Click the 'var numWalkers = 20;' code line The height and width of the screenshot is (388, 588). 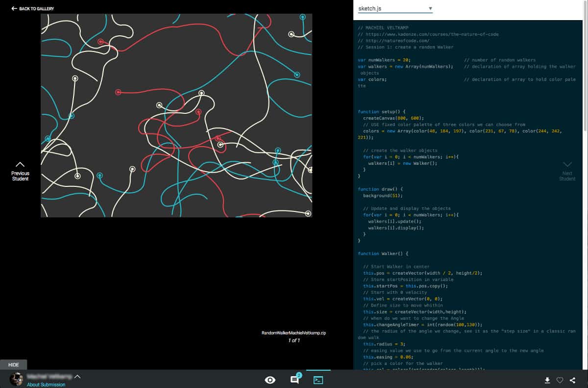click(x=384, y=60)
